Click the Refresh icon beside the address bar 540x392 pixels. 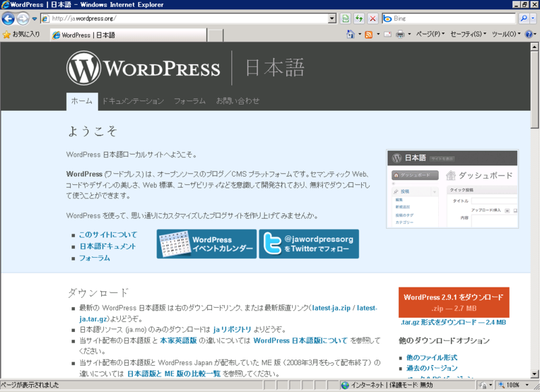tap(360, 18)
